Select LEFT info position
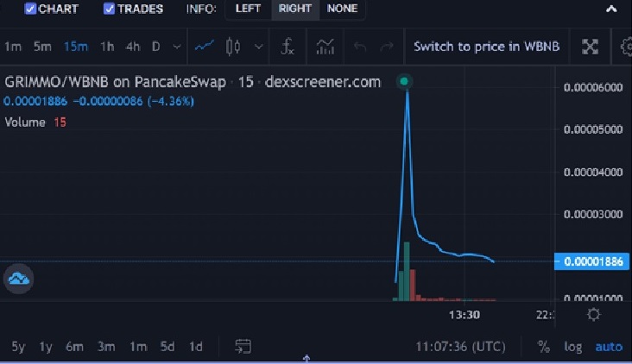The image size is (632, 364). (248, 9)
